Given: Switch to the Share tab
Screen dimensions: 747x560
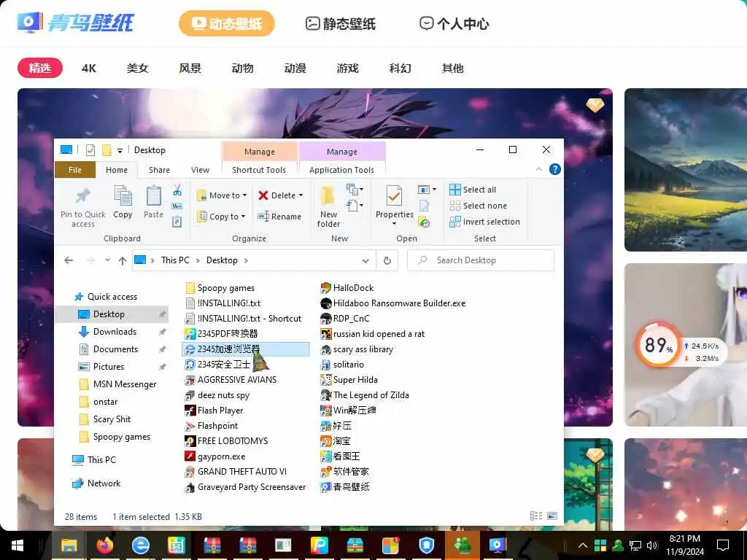Looking at the screenshot, I should [x=159, y=170].
